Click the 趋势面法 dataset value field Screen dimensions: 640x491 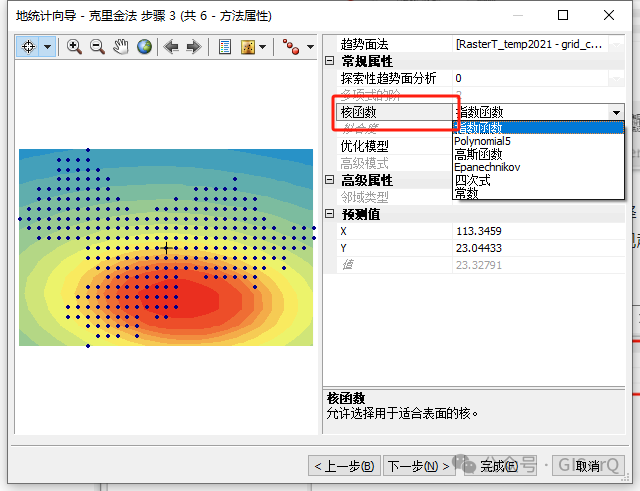coord(530,44)
